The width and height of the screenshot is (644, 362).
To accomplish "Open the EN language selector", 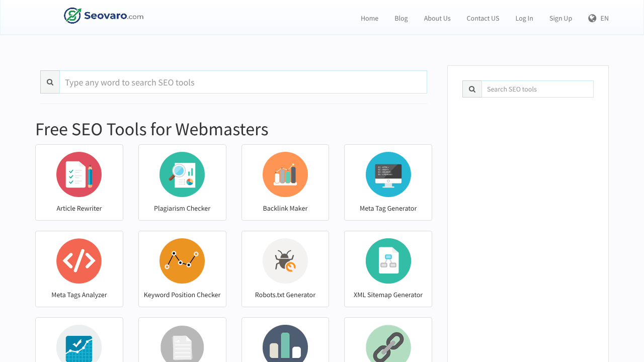I will coord(598,18).
